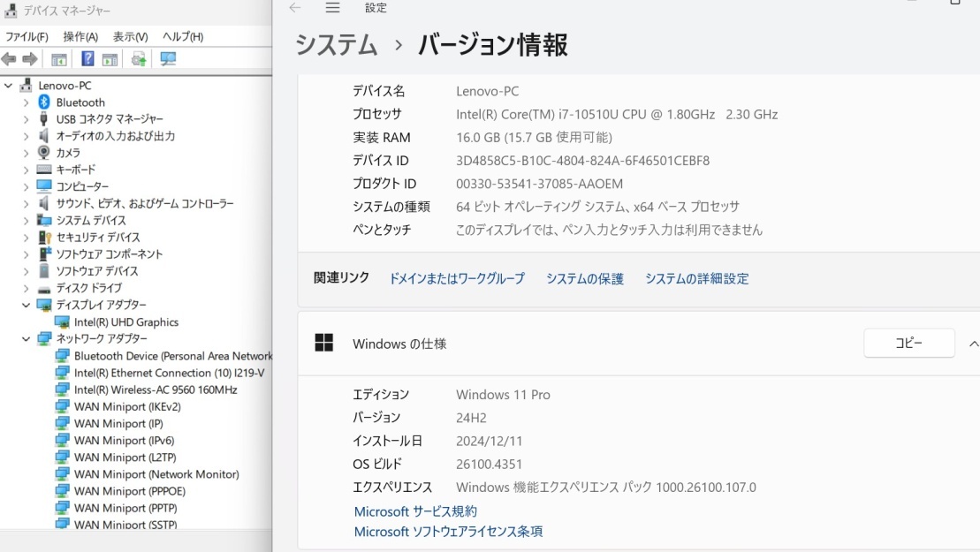Viewport: 980px width, 552px height.
Task: Click the ディスク ドライブ icon
Action: 44,289
